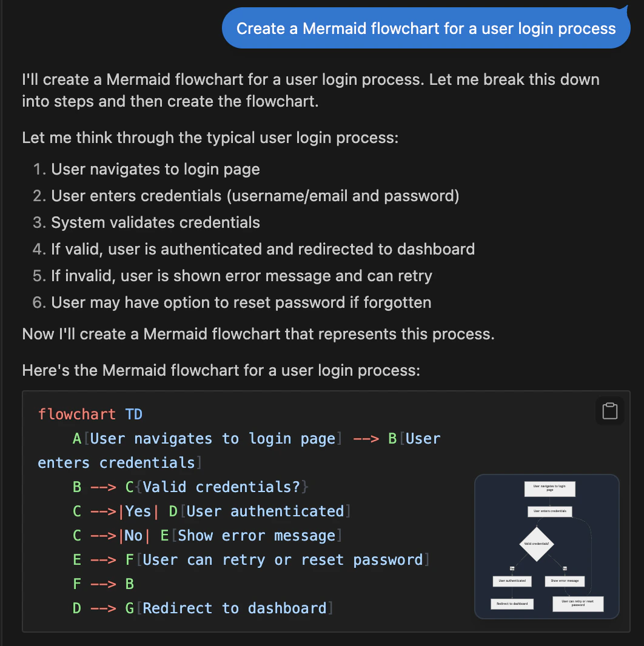The height and width of the screenshot is (646, 644).
Task: Click the 'D --> G' dashboard code line
Action: pos(200,608)
